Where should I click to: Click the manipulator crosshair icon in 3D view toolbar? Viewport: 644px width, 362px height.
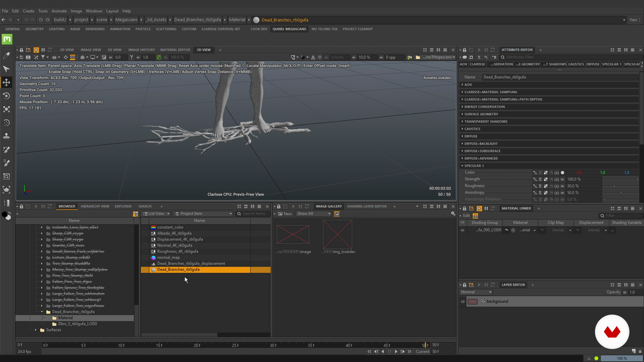click(66, 57)
